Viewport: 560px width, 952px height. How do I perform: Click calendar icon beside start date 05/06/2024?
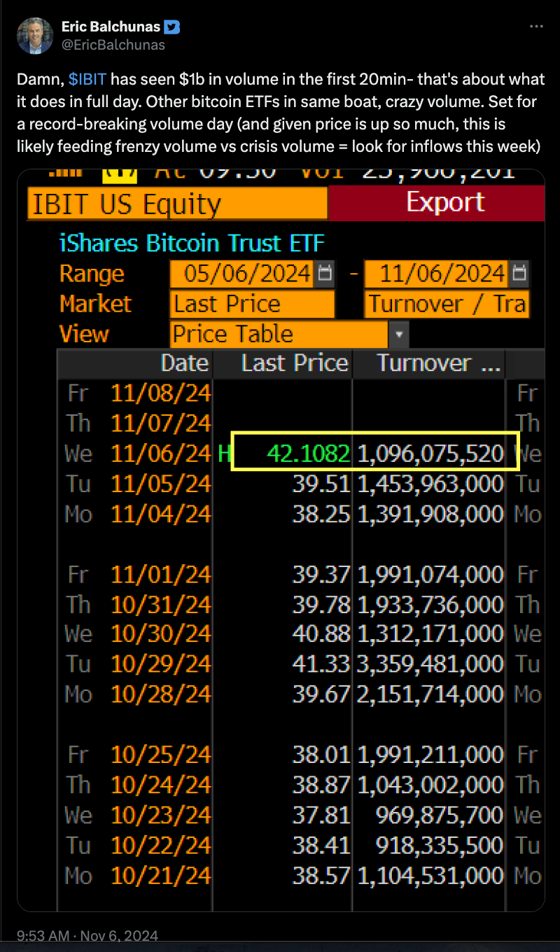point(325,273)
